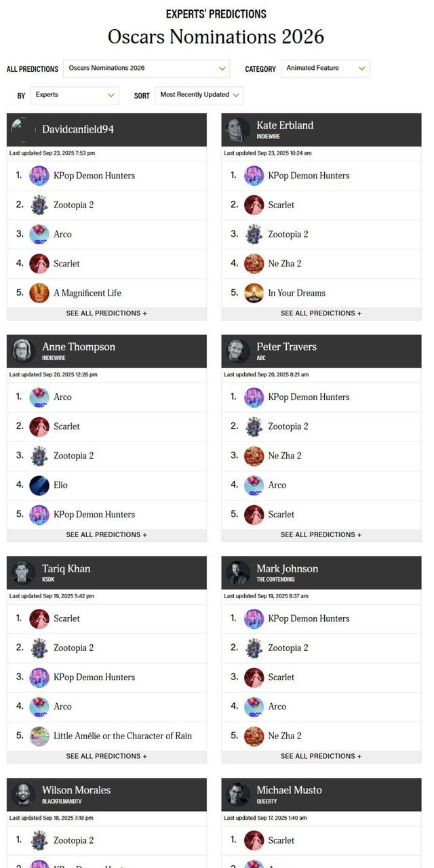Open the Most Recently Updated sort dropdown
The height and width of the screenshot is (868, 434).
click(199, 96)
